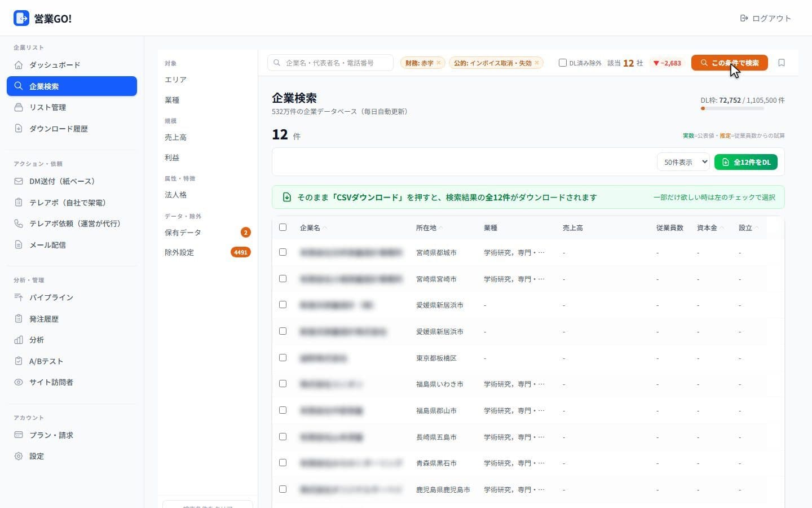
Task: Click the 全12件をDL button
Action: (746, 162)
